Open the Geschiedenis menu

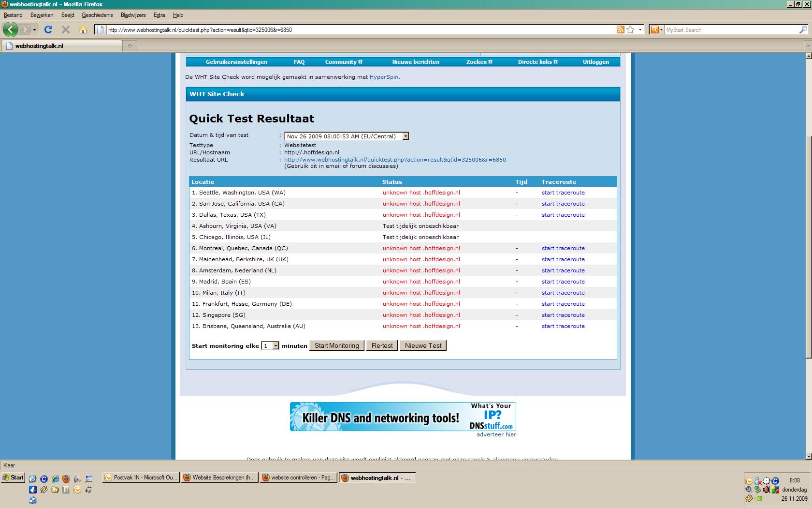(97, 15)
